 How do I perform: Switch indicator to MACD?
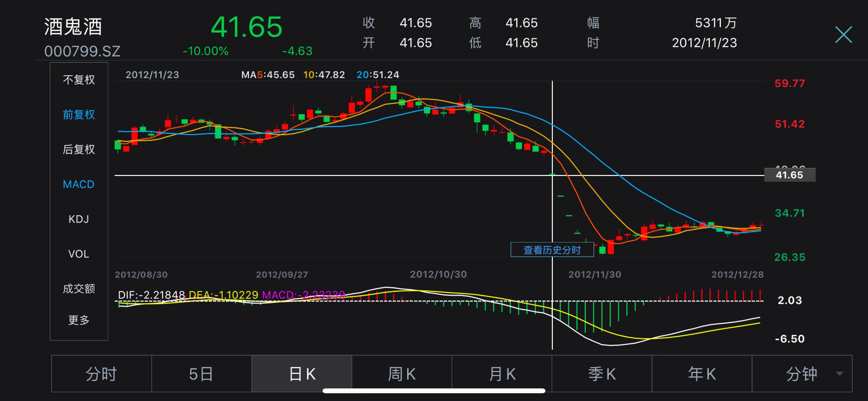(x=78, y=184)
